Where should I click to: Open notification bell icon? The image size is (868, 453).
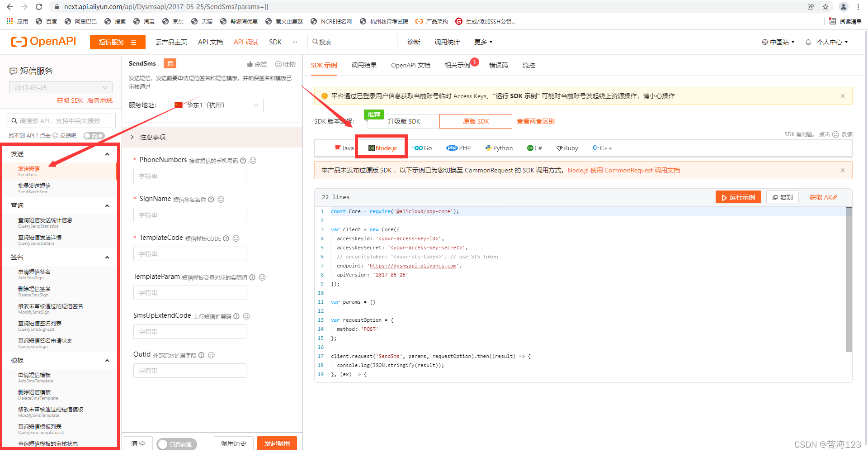[808, 42]
